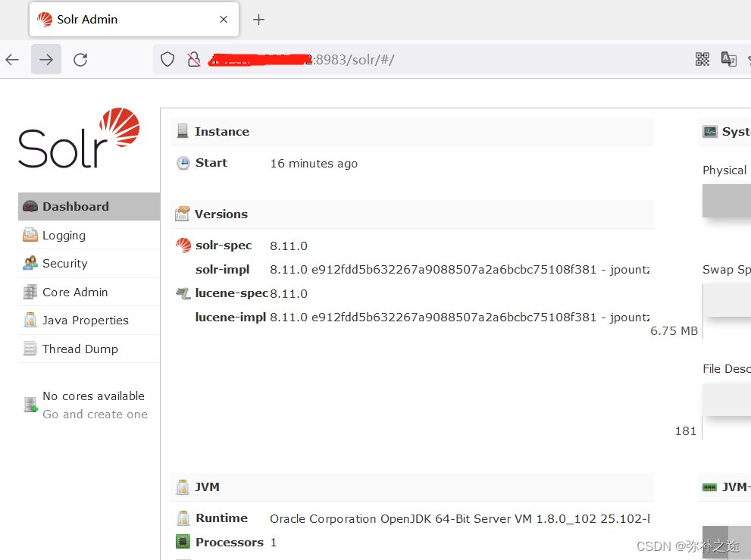The image size is (751, 560).
Task: Click the Instance section heading
Action: coord(222,131)
